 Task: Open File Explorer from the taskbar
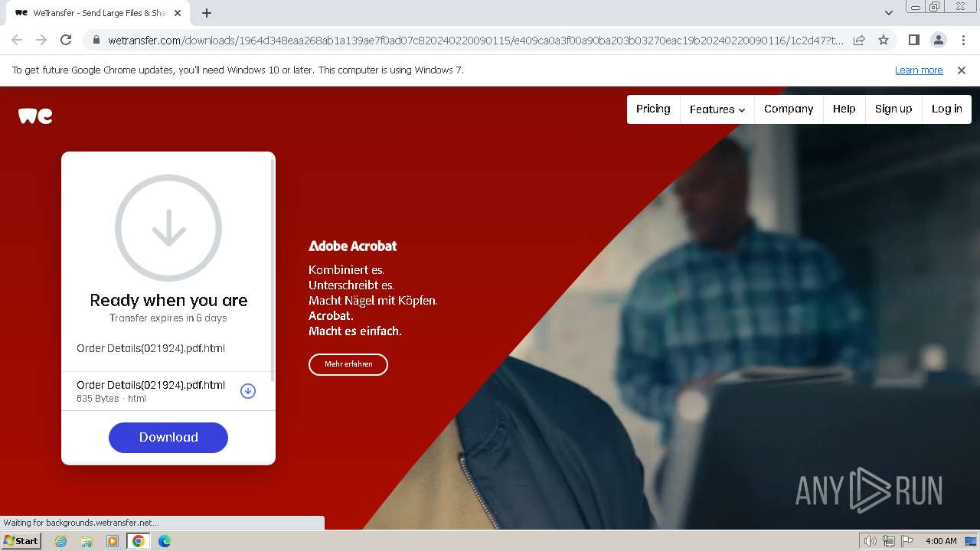87,541
